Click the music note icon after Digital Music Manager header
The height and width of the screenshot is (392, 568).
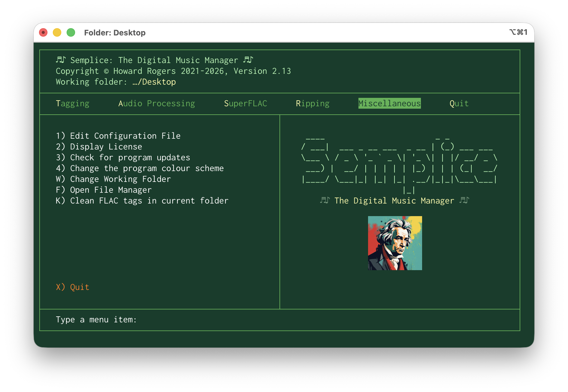pyautogui.click(x=248, y=60)
